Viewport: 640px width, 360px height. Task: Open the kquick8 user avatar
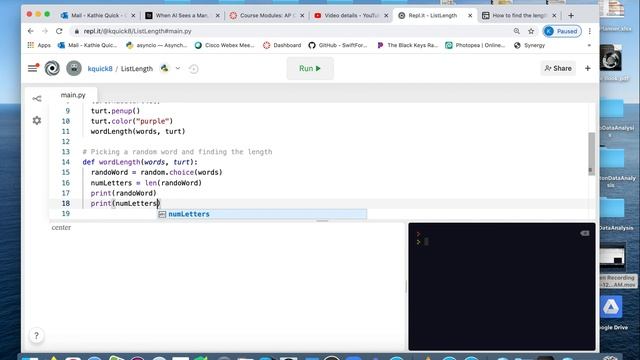(x=74, y=68)
